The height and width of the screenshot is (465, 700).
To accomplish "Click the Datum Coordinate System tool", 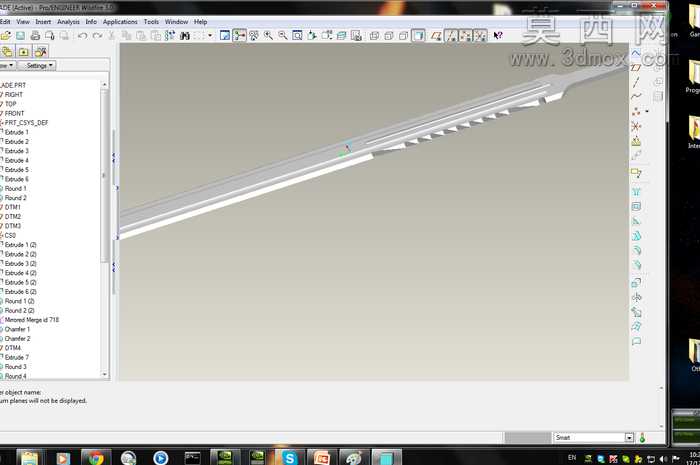I will (x=636, y=127).
